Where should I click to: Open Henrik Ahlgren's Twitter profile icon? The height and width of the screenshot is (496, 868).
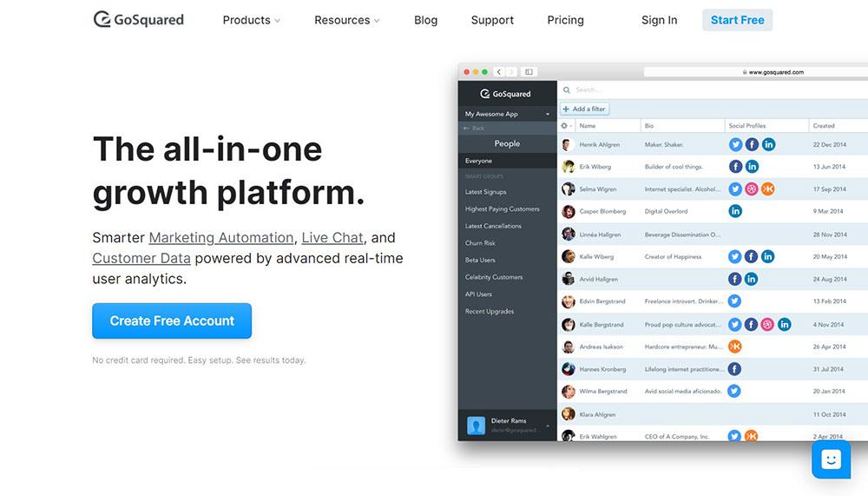tap(735, 145)
